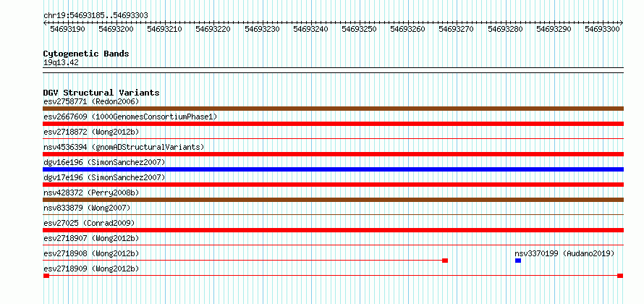644x304 pixels.
Task: Click nsv833879 (Wong2007) label
Action: point(87,208)
